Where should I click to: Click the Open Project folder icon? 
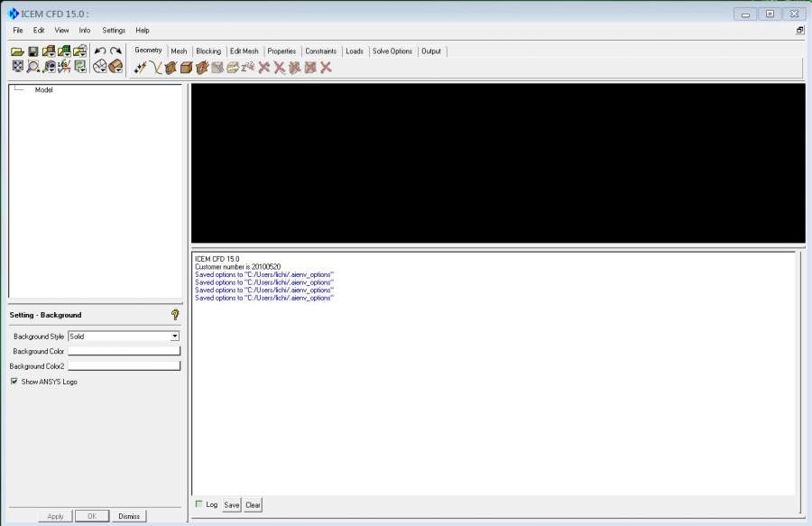click(18, 51)
